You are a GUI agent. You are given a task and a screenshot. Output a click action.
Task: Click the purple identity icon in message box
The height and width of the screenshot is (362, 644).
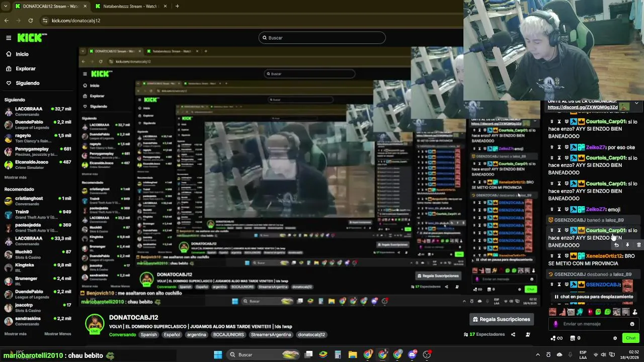coord(555,324)
